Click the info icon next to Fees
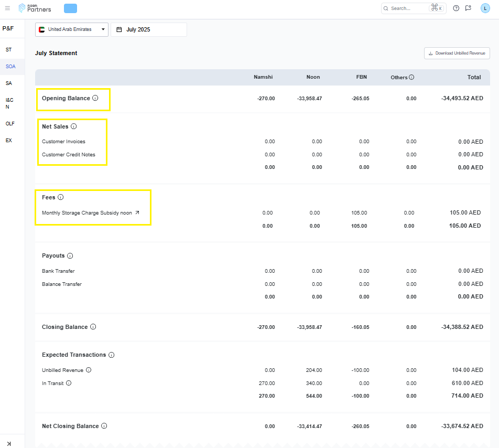Viewport: 499px width, 448px height. 60,197
